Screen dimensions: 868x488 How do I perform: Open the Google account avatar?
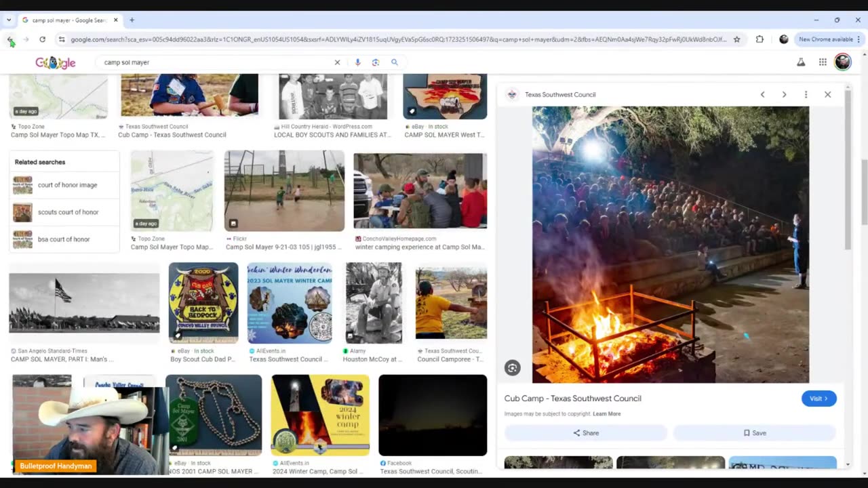(843, 62)
